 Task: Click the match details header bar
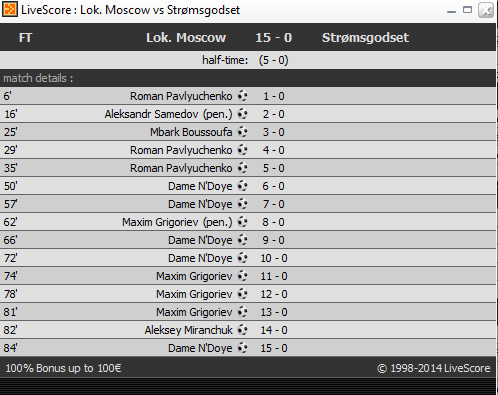coord(248,78)
